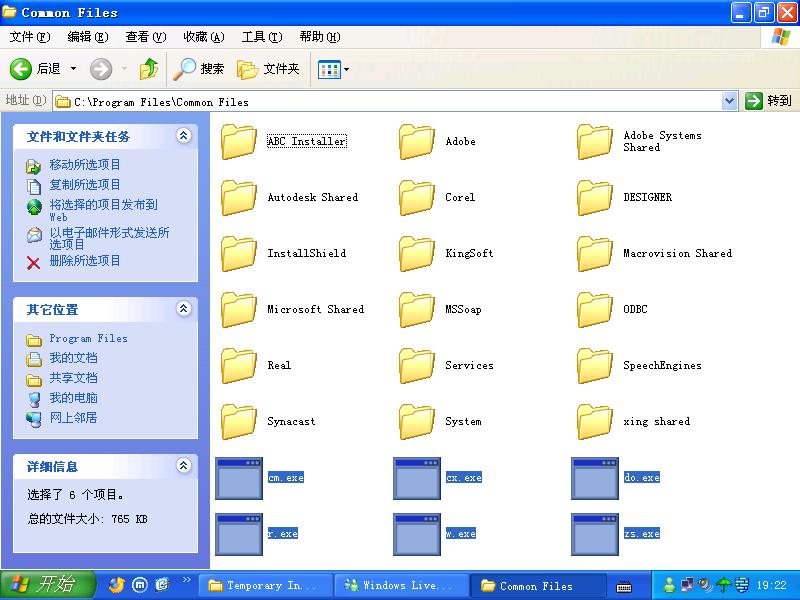Select the Autodesk Shared folder icon

(238, 197)
